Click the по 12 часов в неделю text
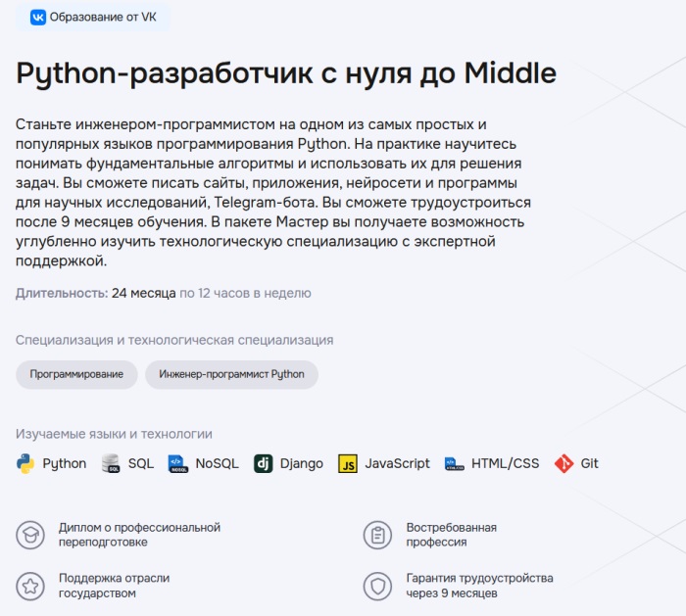Screen dimensions: 686x616 245,293
